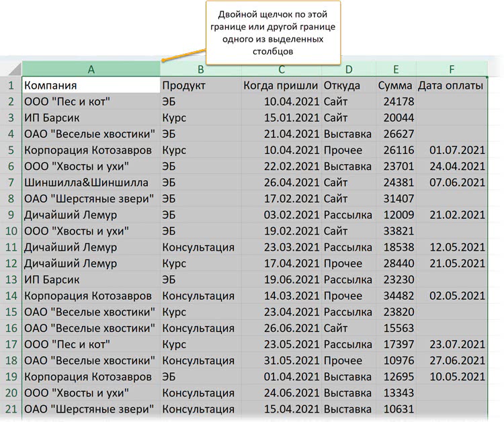504x422 pixels.
Task: Click sum value 31407
Action: click(396, 199)
